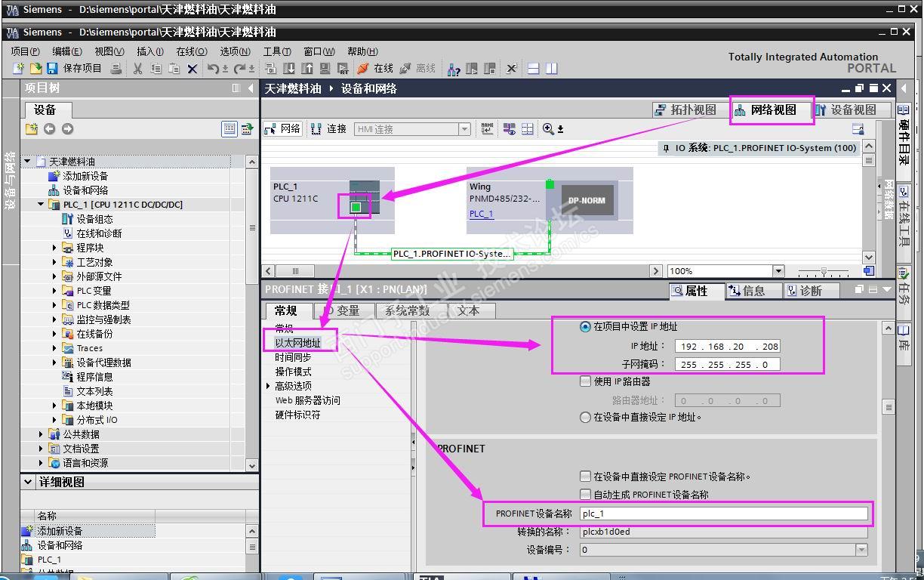Click the Split editor vertically icon
This screenshot has height=580, width=924.
(552, 68)
